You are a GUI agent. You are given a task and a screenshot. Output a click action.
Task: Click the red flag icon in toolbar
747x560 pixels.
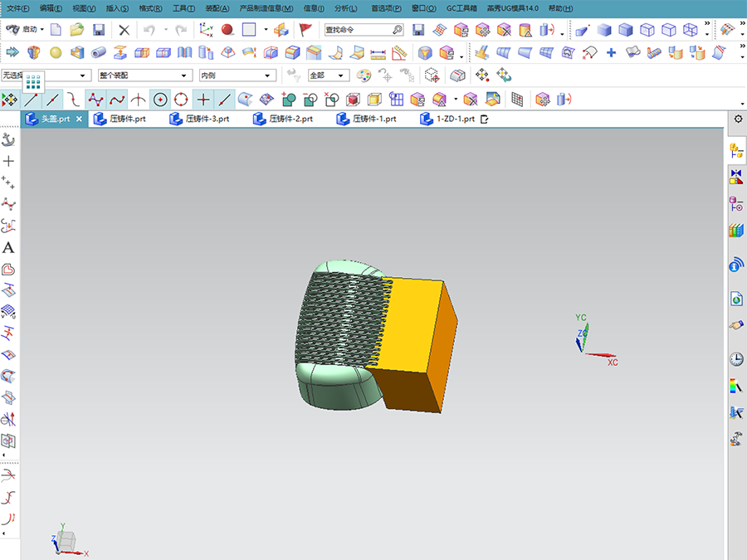coord(305,30)
